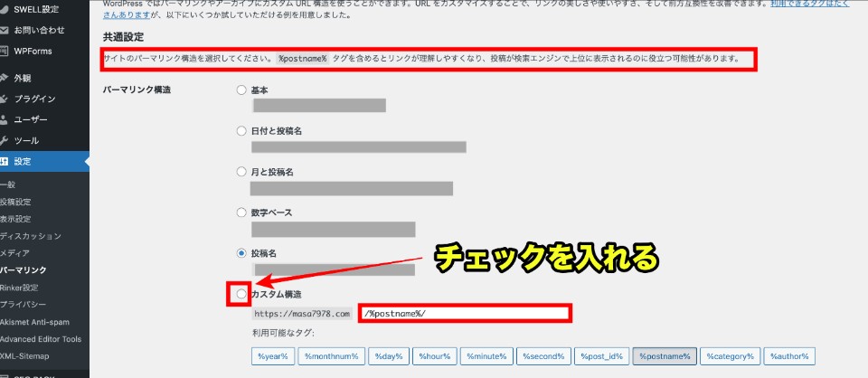Add the %author% tag button
The width and height of the screenshot is (868, 378).
(789, 356)
